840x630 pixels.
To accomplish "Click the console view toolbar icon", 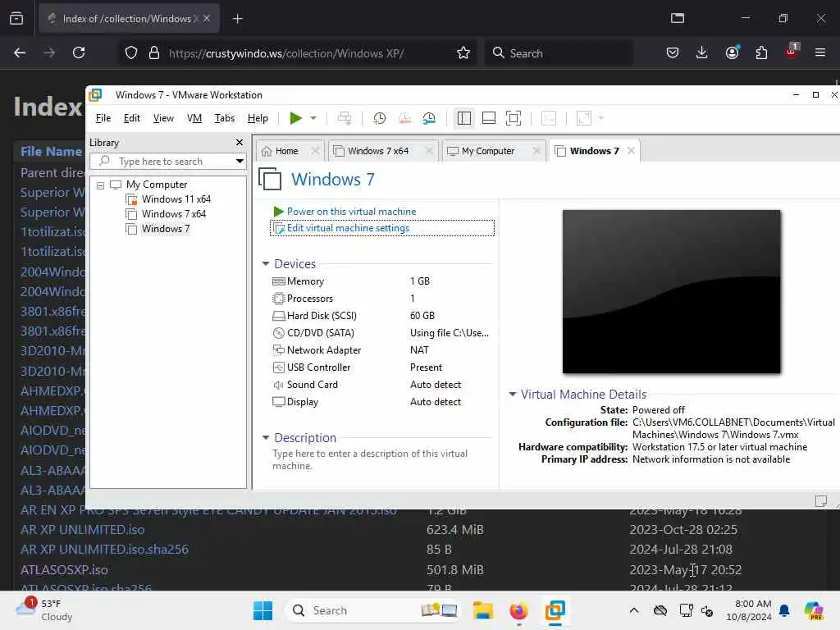I will [549, 118].
